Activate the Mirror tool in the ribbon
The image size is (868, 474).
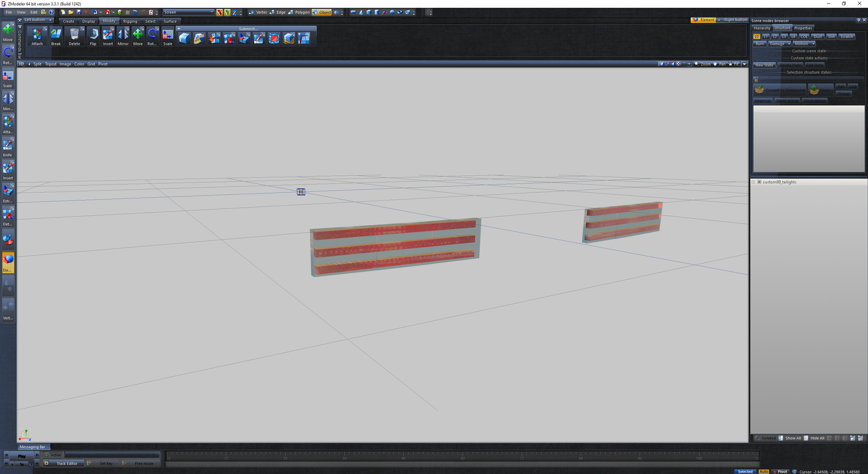pyautogui.click(x=123, y=36)
